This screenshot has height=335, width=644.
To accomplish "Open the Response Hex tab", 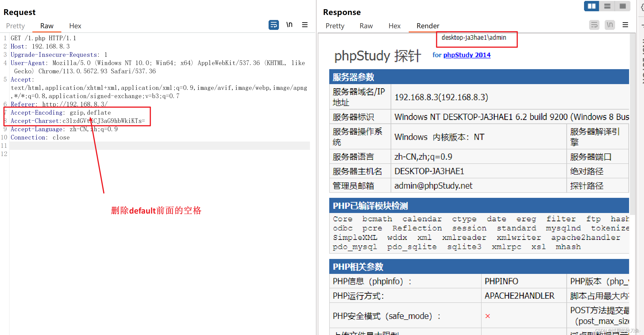I will point(394,26).
